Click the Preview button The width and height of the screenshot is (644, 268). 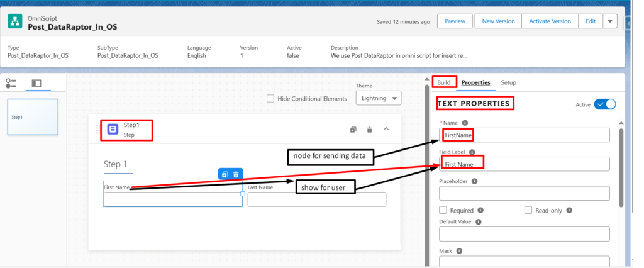(455, 21)
